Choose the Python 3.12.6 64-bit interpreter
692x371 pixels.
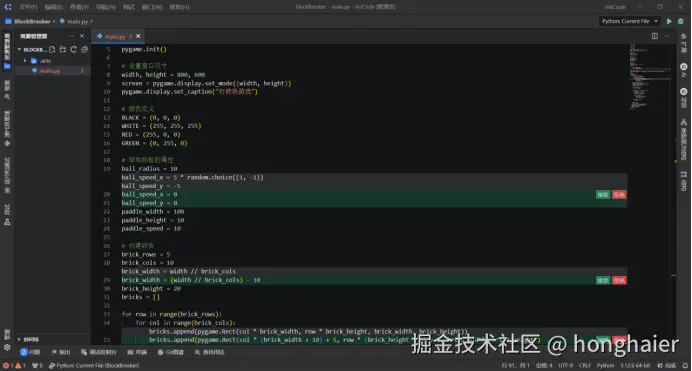tap(636, 366)
